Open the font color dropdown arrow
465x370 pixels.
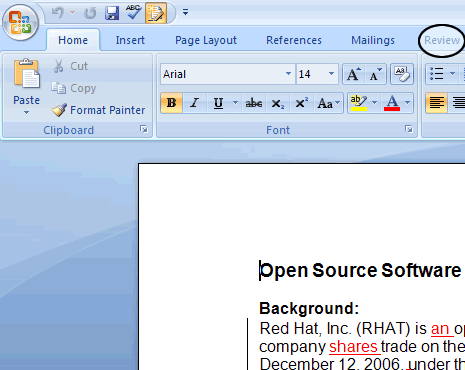coord(407,103)
